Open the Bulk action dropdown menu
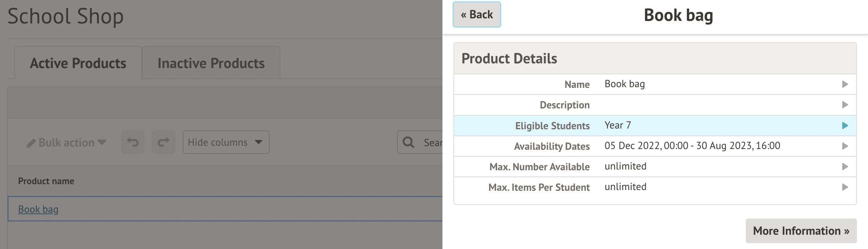The width and height of the screenshot is (868, 249). [x=67, y=142]
